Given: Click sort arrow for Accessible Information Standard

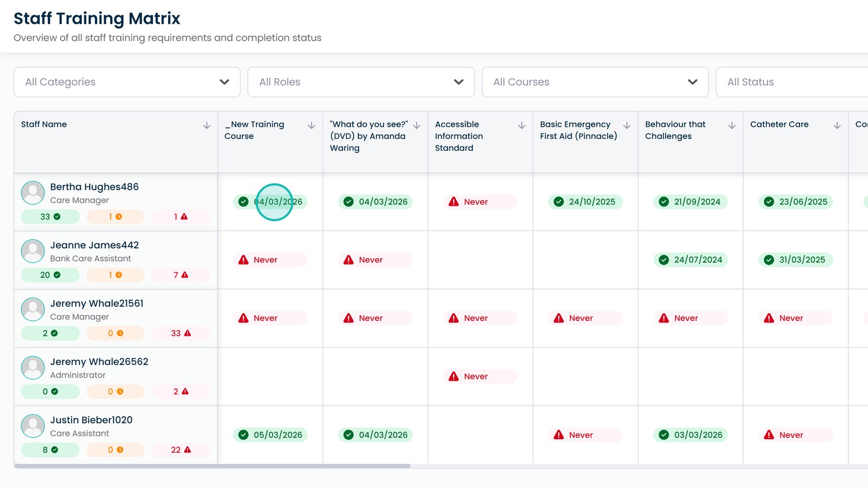Looking at the screenshot, I should (522, 125).
